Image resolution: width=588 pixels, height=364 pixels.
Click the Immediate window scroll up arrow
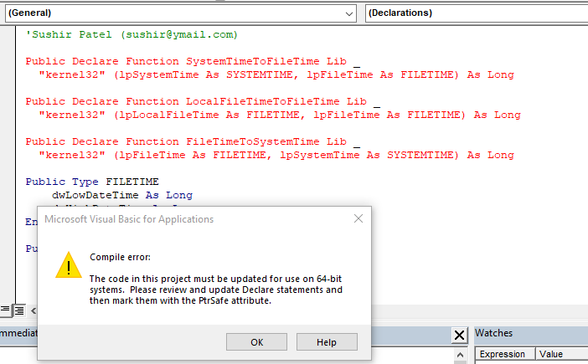click(x=460, y=354)
